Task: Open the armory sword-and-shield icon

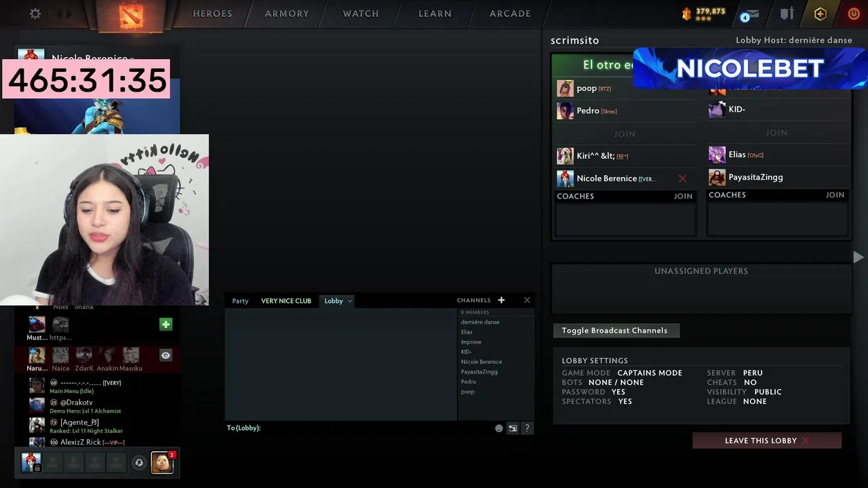Action: coord(787,14)
